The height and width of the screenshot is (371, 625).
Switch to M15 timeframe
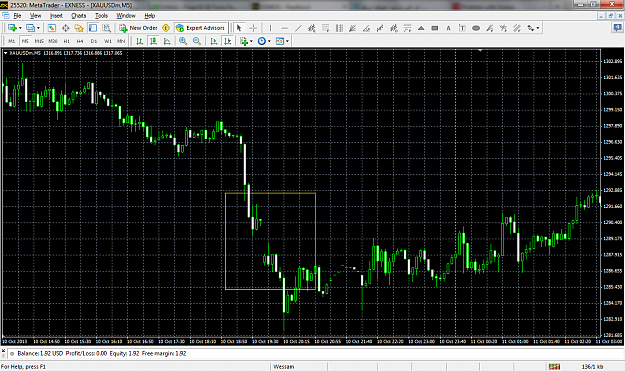point(39,41)
